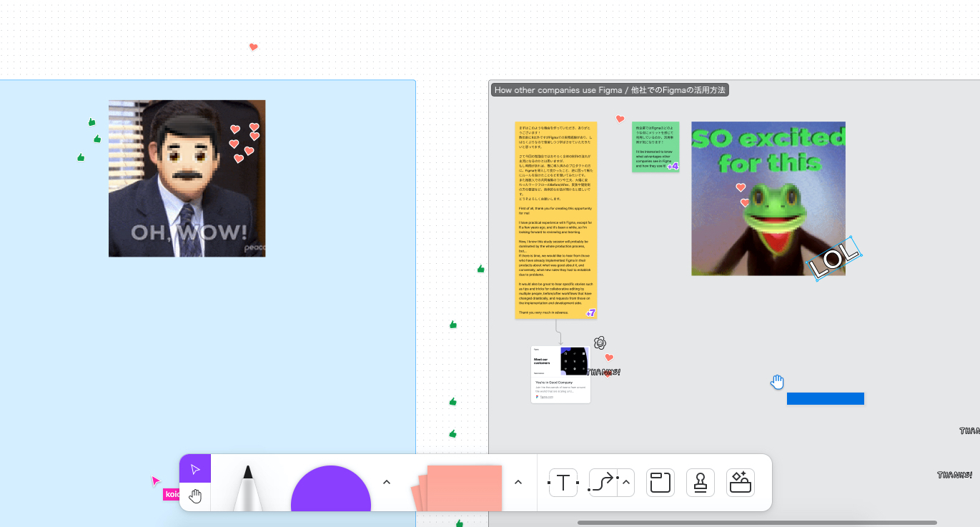Activate the Text tool
This screenshot has height=527, width=980.
[x=563, y=483]
